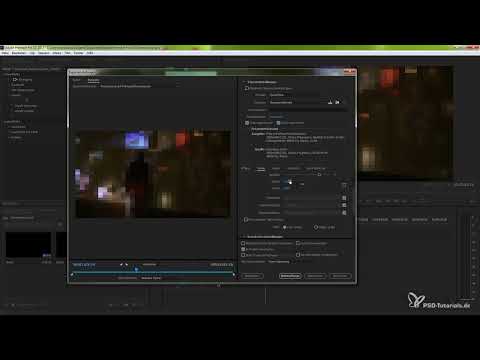
Task: Click the output name link
Action: [277, 117]
